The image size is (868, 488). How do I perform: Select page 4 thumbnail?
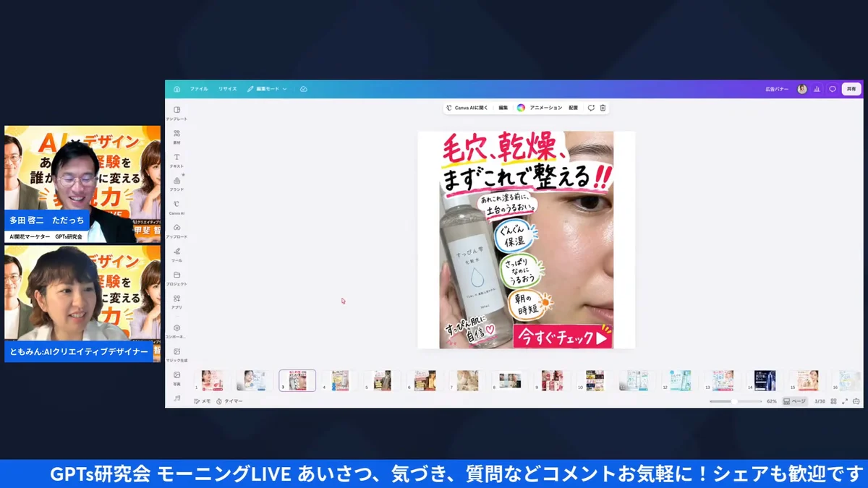(x=340, y=380)
